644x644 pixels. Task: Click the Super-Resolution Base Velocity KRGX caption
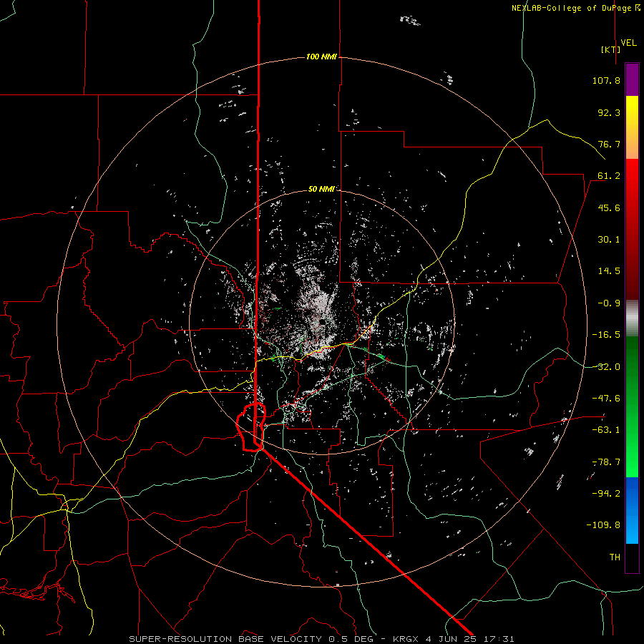click(321, 639)
